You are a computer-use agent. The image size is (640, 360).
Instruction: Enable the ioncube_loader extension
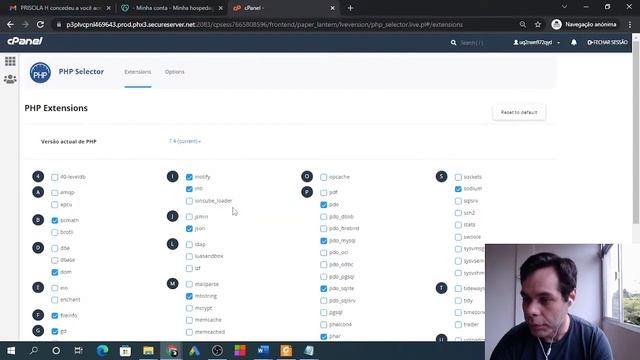pyautogui.click(x=189, y=201)
